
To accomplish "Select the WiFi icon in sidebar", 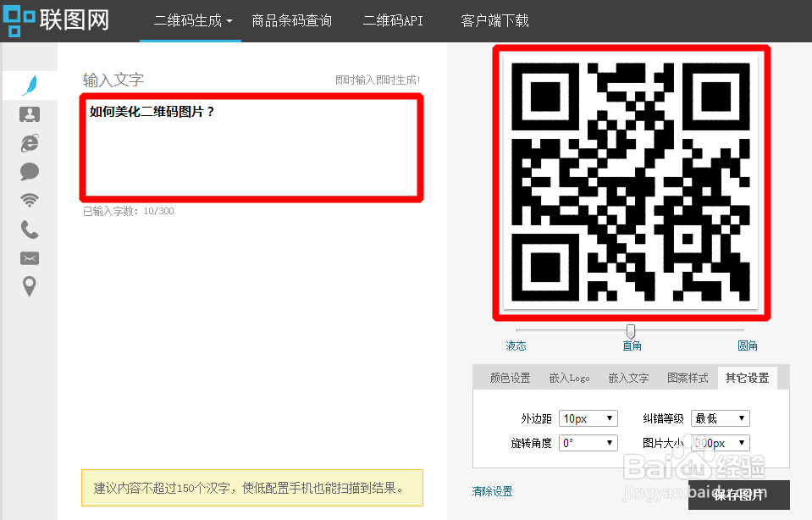I will point(30,201).
